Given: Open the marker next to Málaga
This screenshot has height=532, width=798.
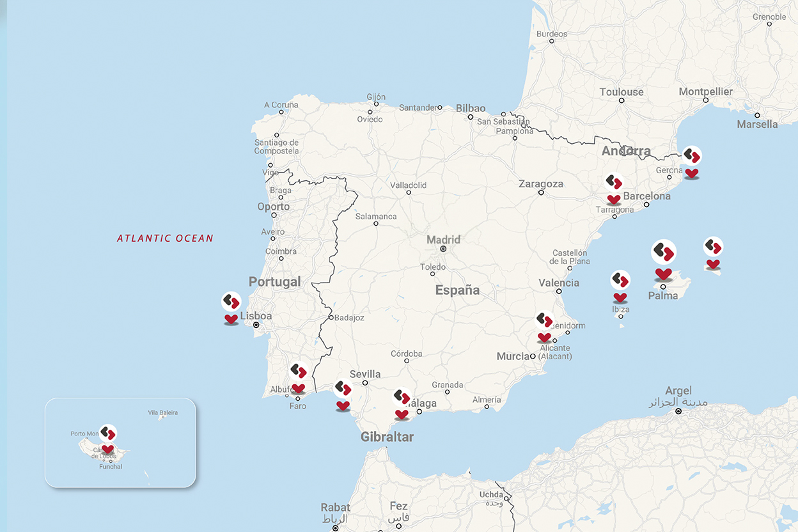Looking at the screenshot, I should tap(402, 396).
